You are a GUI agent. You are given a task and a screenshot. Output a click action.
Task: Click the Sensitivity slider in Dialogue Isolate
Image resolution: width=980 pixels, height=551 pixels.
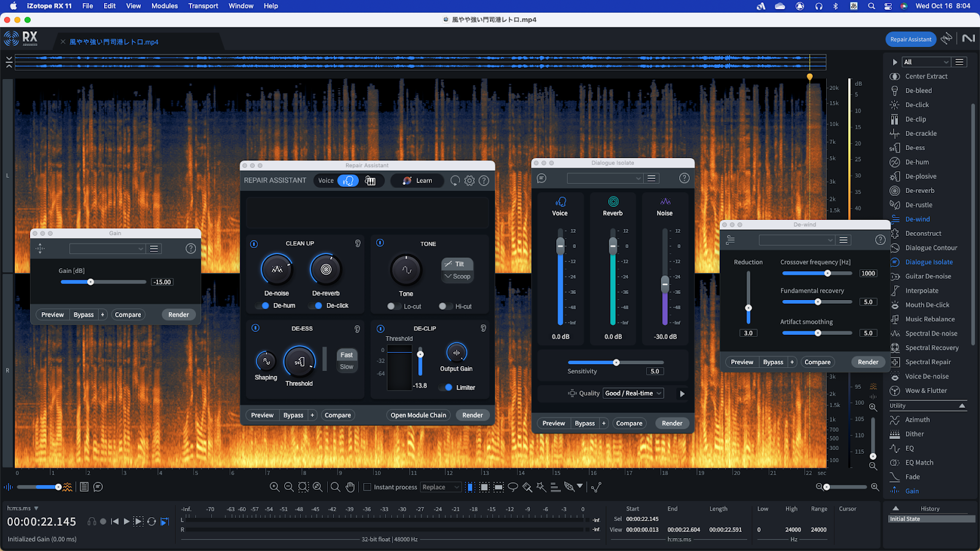(616, 362)
